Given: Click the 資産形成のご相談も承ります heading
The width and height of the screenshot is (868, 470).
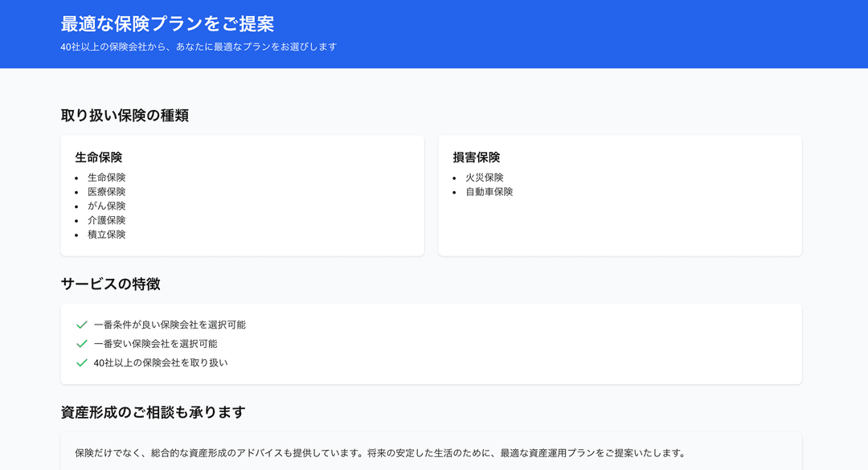Looking at the screenshot, I should tap(153, 413).
